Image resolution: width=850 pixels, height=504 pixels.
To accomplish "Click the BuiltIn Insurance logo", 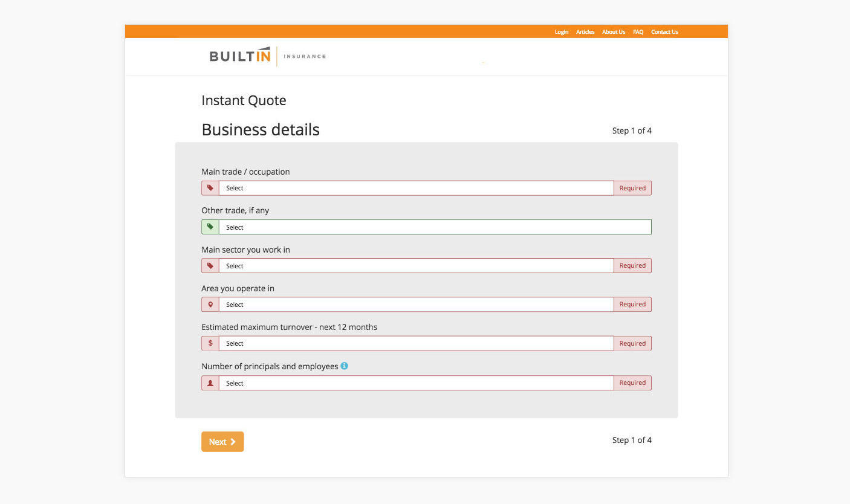I will tap(267, 56).
